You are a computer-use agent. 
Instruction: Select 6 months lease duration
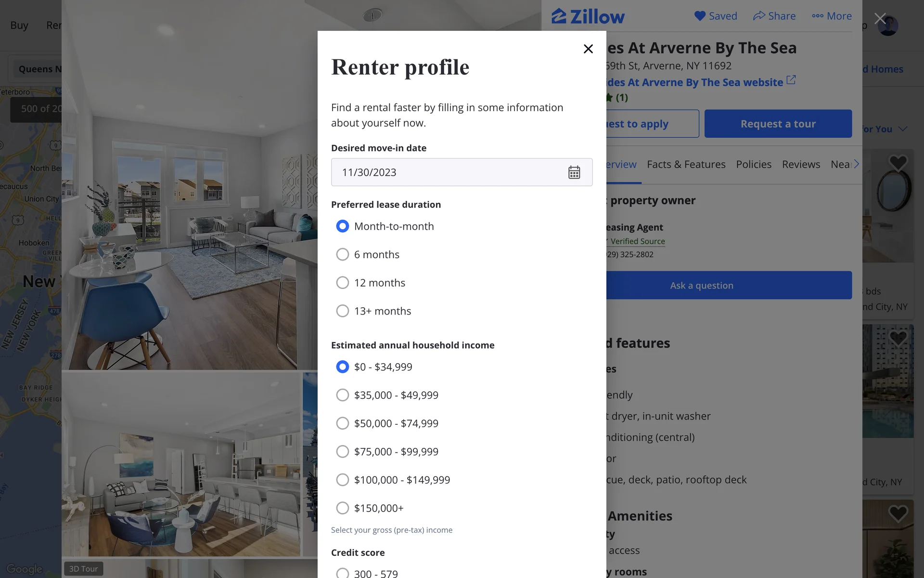click(342, 254)
